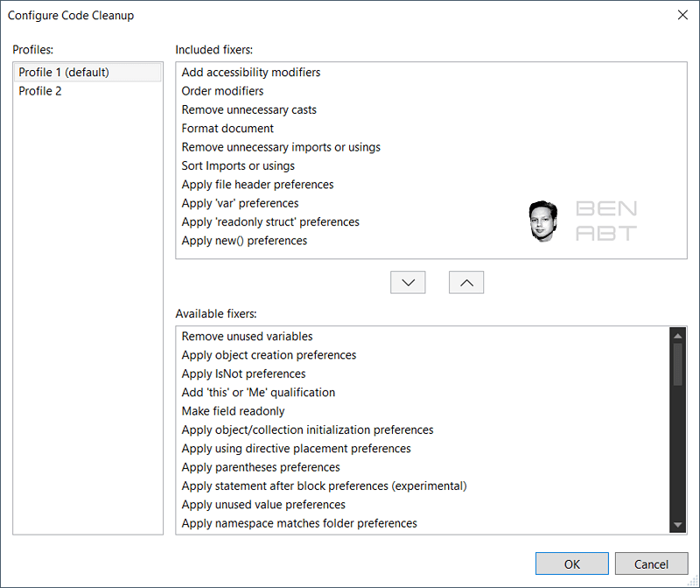Move the selected fixer down using the down-arrow

click(408, 282)
